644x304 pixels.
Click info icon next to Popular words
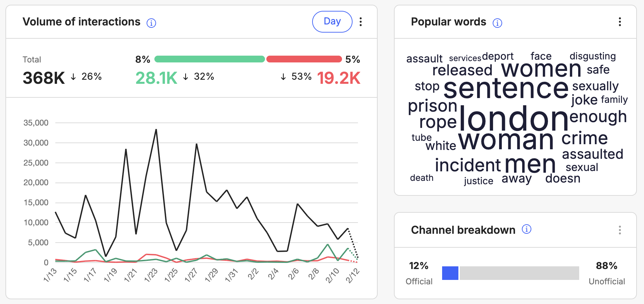497,23
